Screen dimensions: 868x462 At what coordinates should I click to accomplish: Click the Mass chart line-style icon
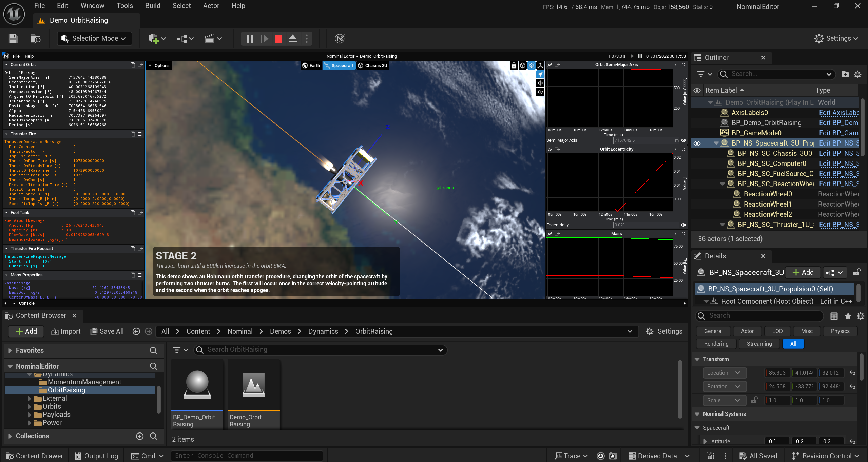point(550,234)
